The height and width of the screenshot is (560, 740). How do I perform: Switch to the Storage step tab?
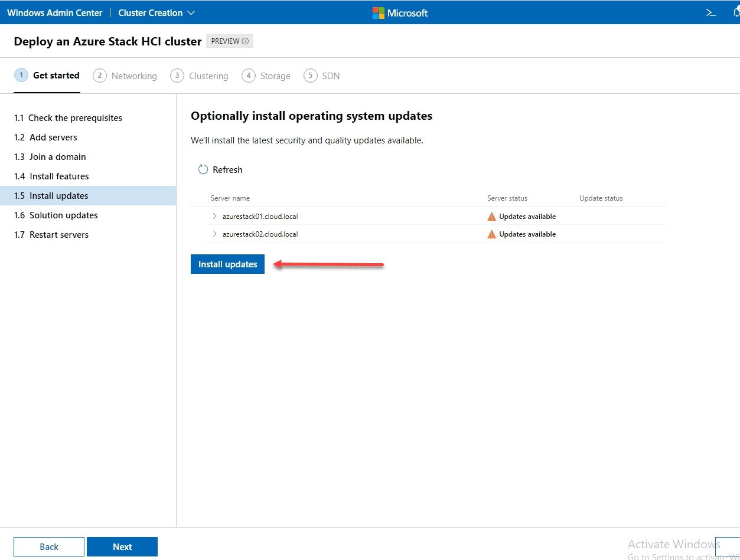click(266, 76)
